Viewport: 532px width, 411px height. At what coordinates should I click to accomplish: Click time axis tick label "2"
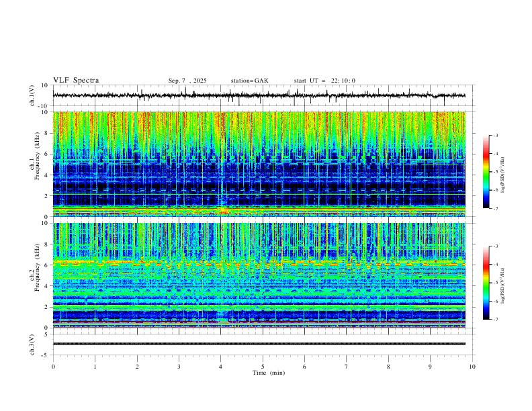pyautogui.click(x=137, y=367)
